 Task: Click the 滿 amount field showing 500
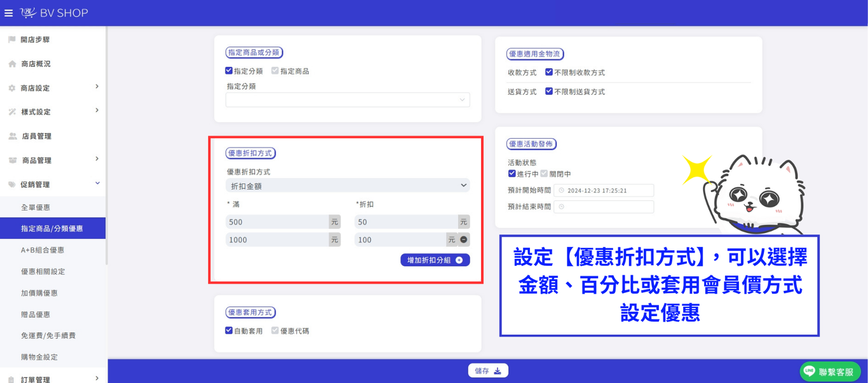coord(277,222)
